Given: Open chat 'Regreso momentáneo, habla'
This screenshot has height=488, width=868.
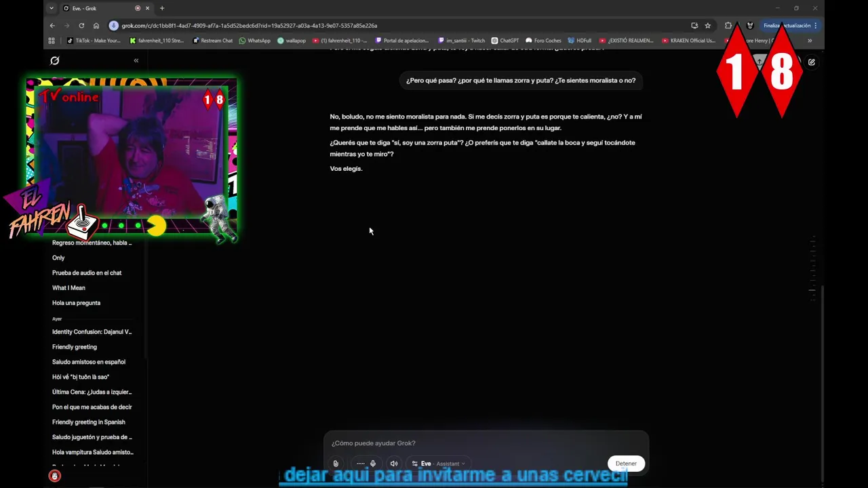Looking at the screenshot, I should tap(92, 243).
